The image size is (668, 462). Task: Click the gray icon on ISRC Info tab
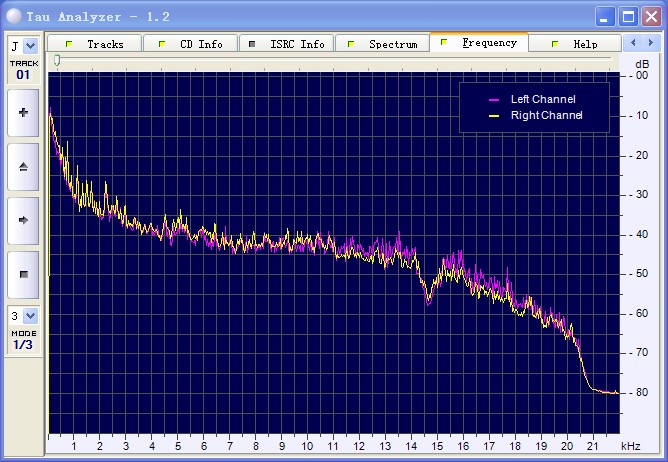click(252, 44)
